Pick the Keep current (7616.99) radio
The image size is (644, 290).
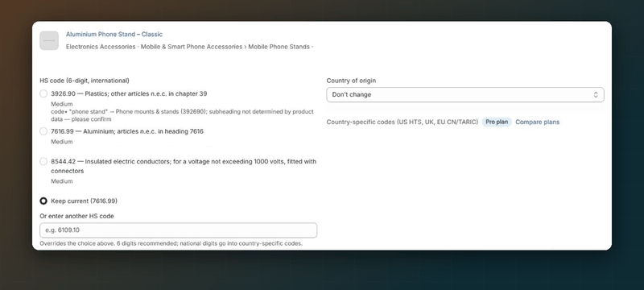(x=43, y=201)
